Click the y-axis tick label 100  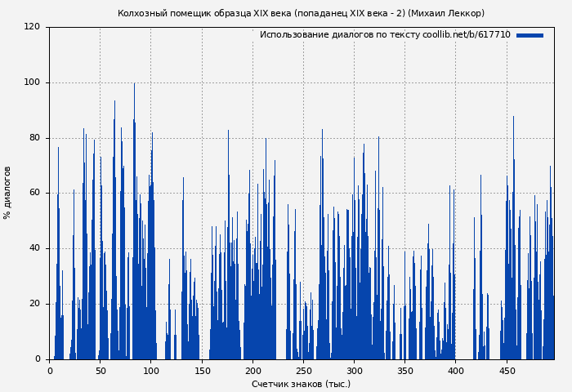(x=32, y=82)
